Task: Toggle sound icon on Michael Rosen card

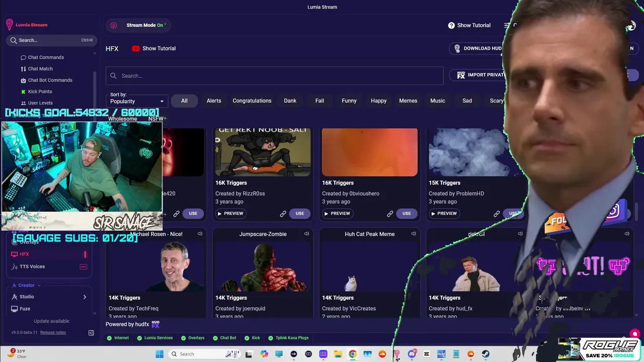Action: pyautogui.click(x=200, y=234)
